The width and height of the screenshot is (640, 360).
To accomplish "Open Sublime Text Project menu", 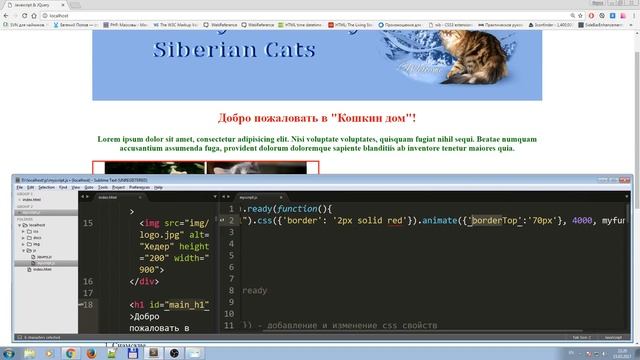I will tap(118, 187).
